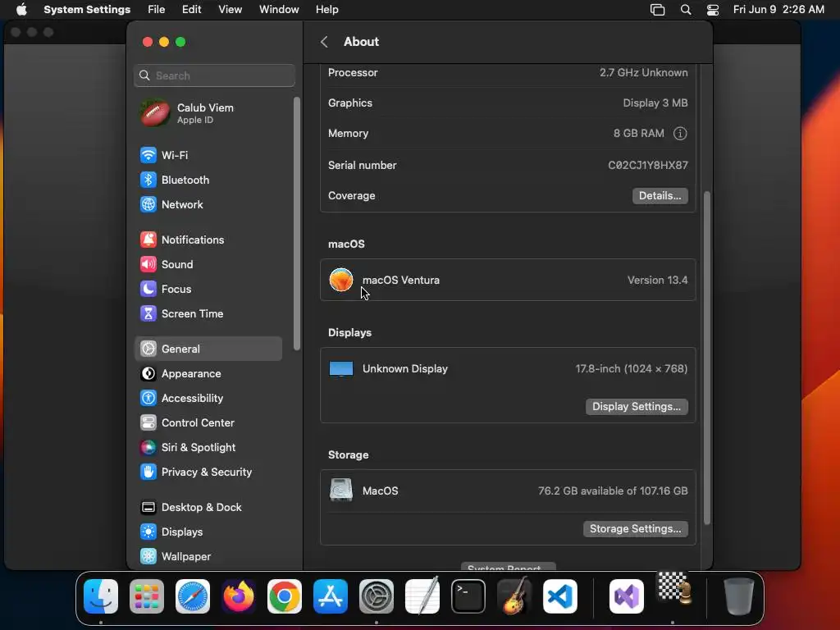Click '76.2 GB available of 107.16 GB'
This screenshot has width=840, height=630.
(613, 491)
